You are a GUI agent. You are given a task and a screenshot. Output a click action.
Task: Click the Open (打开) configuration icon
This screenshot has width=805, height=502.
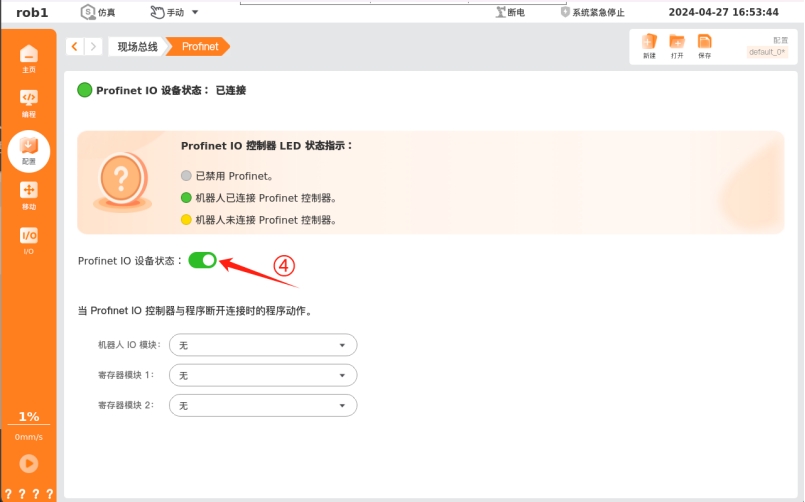coord(677,46)
